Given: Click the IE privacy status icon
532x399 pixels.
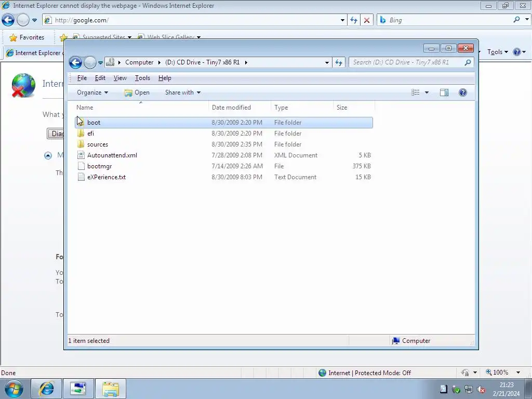Looking at the screenshot, I should coord(465,373).
